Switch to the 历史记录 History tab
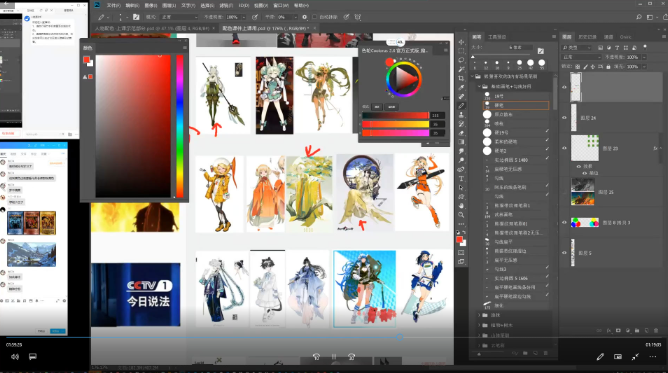This screenshot has height=373, width=668. pos(587,37)
